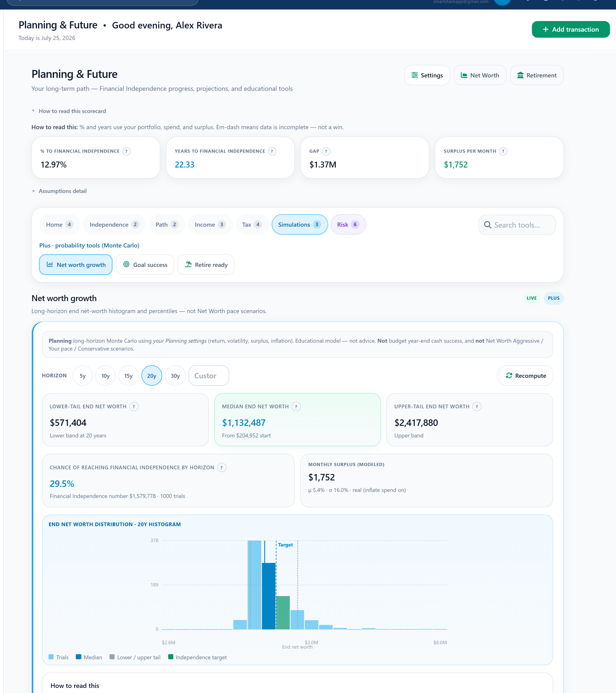Screen dimensions: 616x693
Task: Click the 22.33 years value
Action: click(184, 165)
